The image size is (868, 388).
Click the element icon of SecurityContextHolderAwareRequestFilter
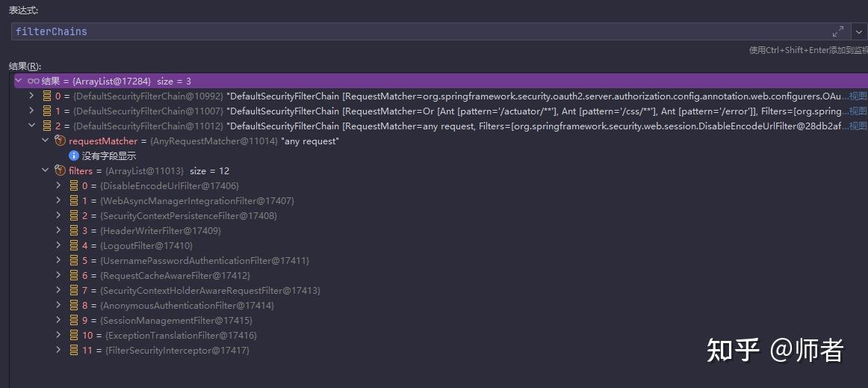click(x=74, y=291)
